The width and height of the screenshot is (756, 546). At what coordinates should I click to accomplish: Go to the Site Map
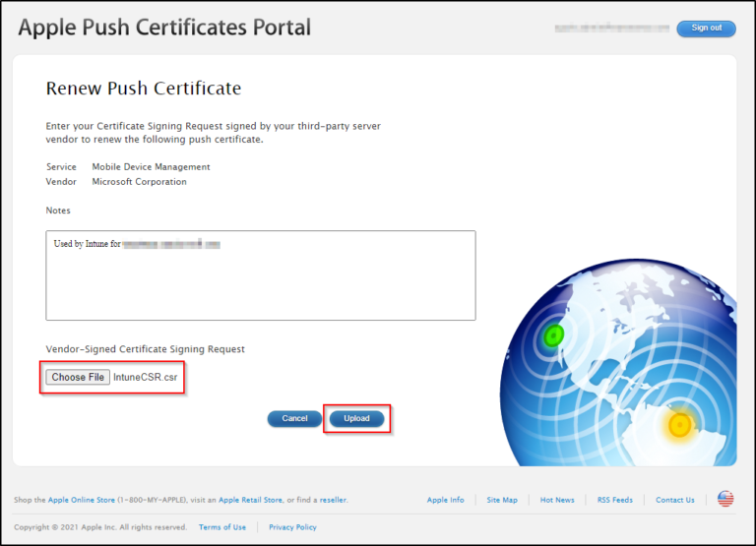[x=502, y=500]
